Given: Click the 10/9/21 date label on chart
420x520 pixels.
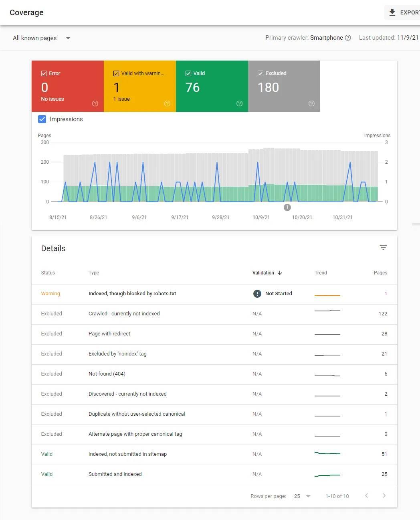Looking at the screenshot, I should (261, 217).
